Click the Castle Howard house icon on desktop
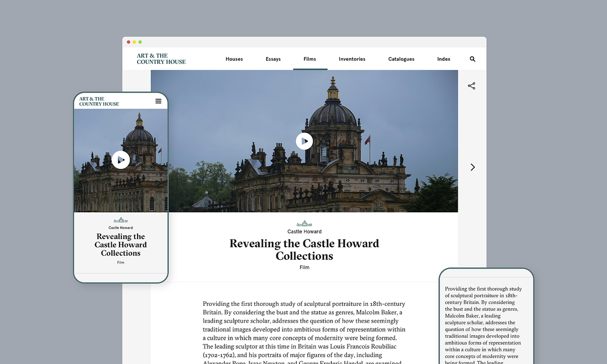This screenshot has height=364, width=607. (304, 223)
